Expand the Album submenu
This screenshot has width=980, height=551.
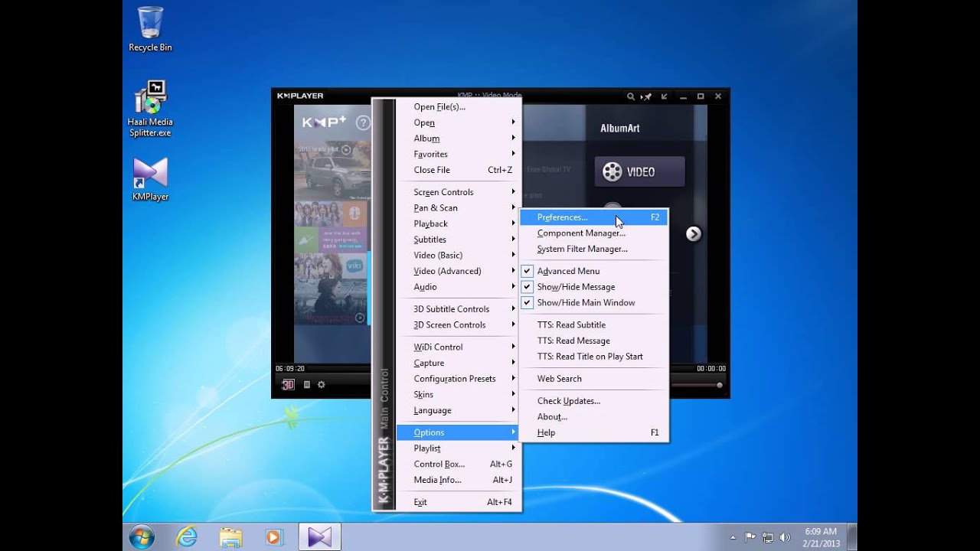click(x=458, y=139)
